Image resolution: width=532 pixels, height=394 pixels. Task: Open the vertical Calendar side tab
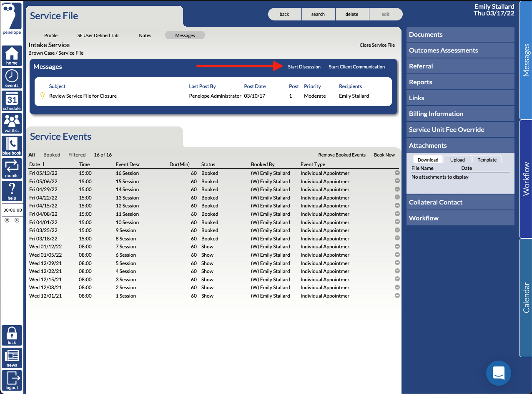tap(526, 298)
